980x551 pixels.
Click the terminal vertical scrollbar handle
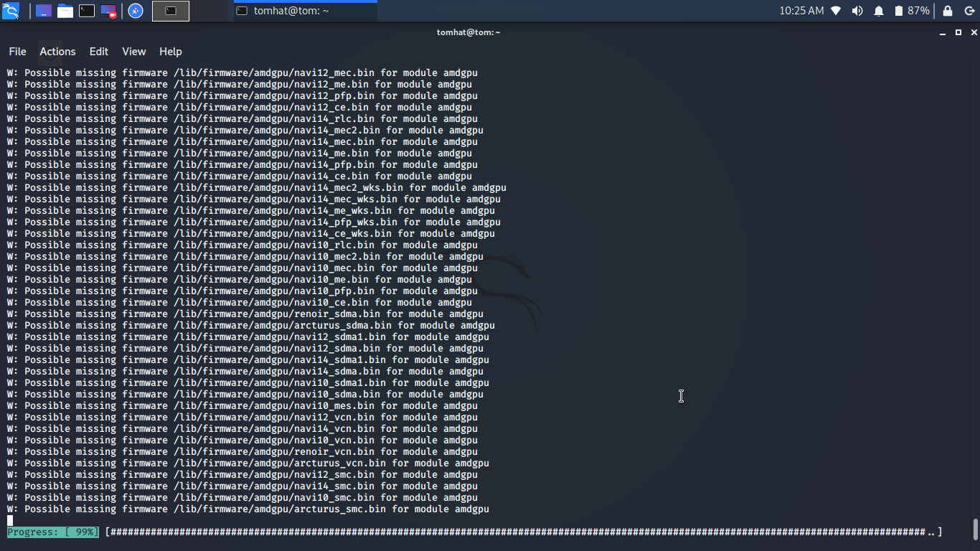976,529
